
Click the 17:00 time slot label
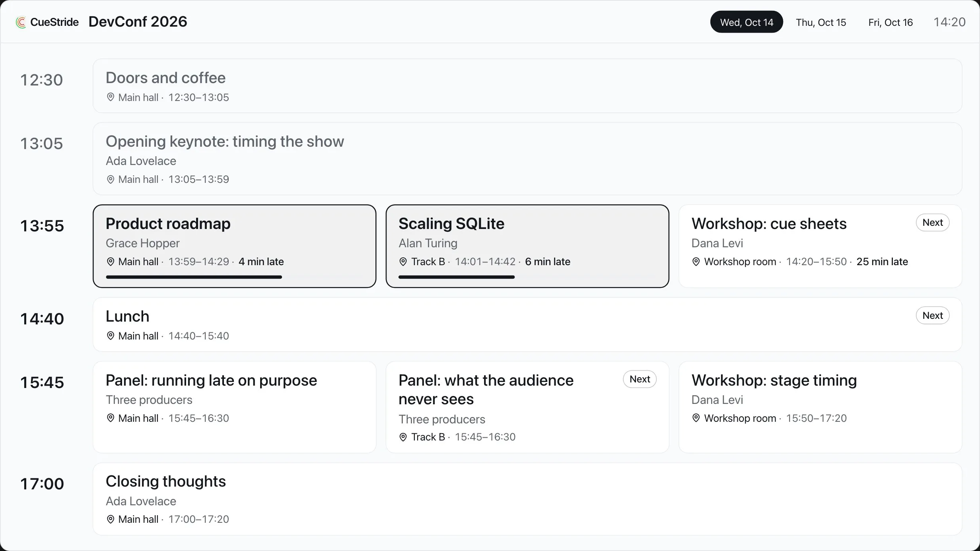point(42,484)
